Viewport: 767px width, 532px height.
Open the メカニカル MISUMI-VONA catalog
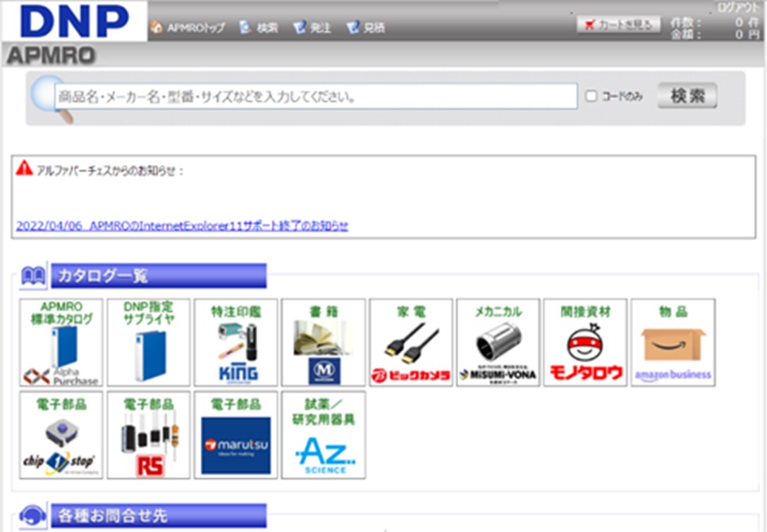click(x=498, y=342)
